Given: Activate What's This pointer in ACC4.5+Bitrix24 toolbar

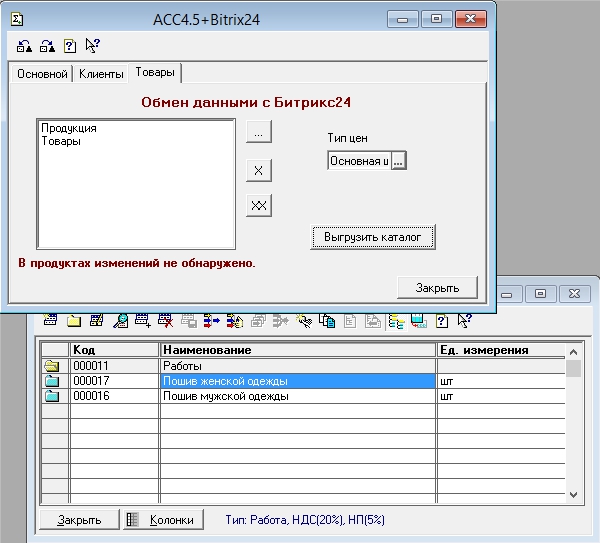Looking at the screenshot, I should [92, 46].
